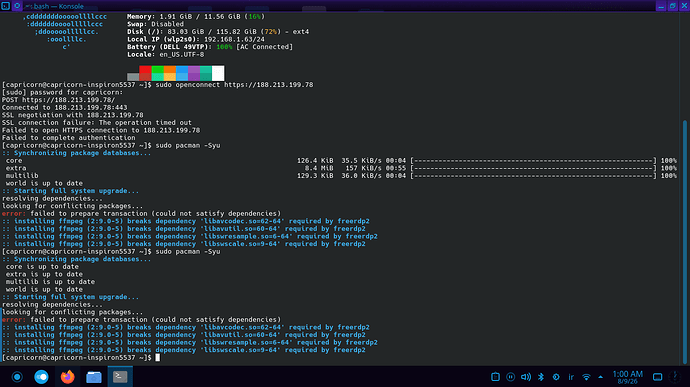
Task: Click the text 'sudo openconnect https://188.213.199.78'
Action: [234, 85]
